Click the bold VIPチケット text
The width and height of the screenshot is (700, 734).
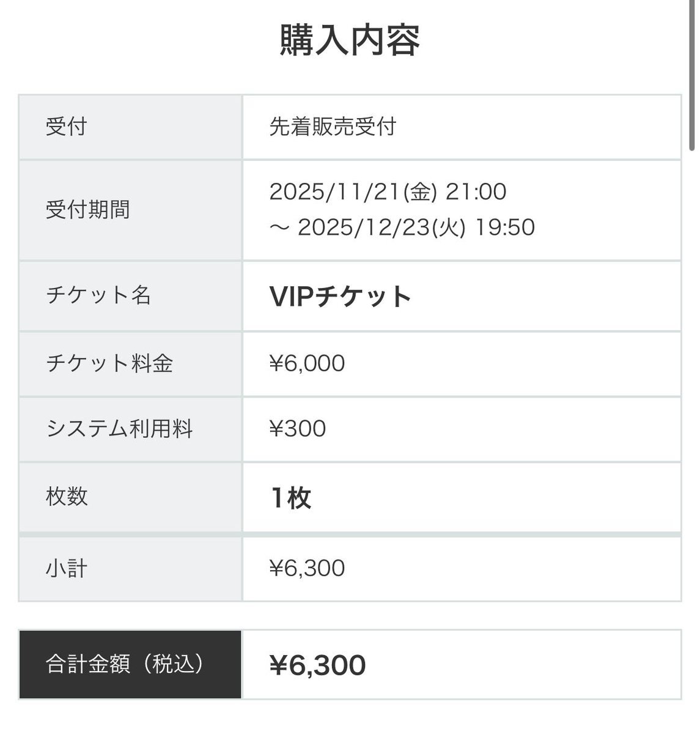(341, 297)
